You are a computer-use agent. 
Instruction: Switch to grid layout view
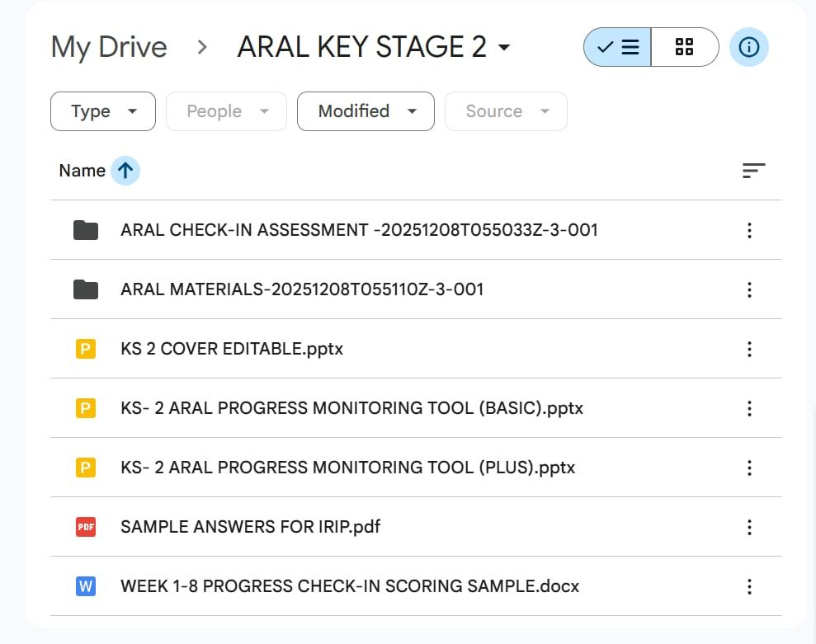[x=684, y=47]
